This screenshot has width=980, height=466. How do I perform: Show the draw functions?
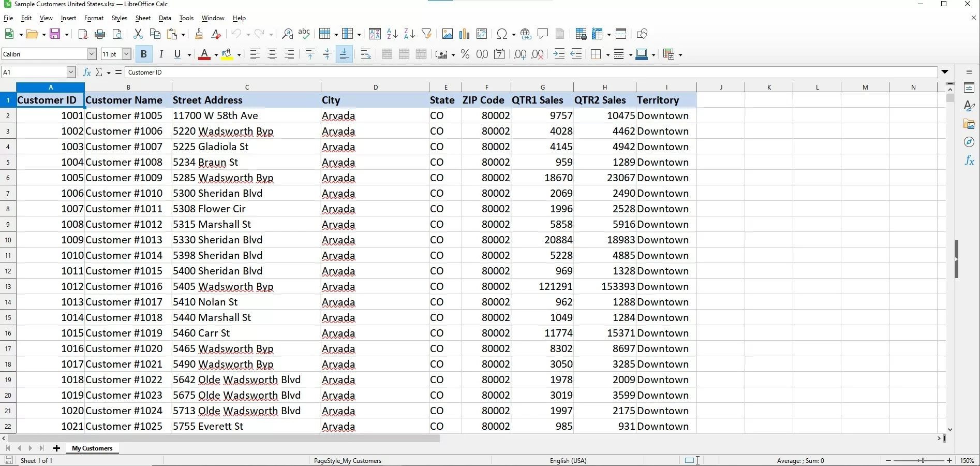[642, 34]
